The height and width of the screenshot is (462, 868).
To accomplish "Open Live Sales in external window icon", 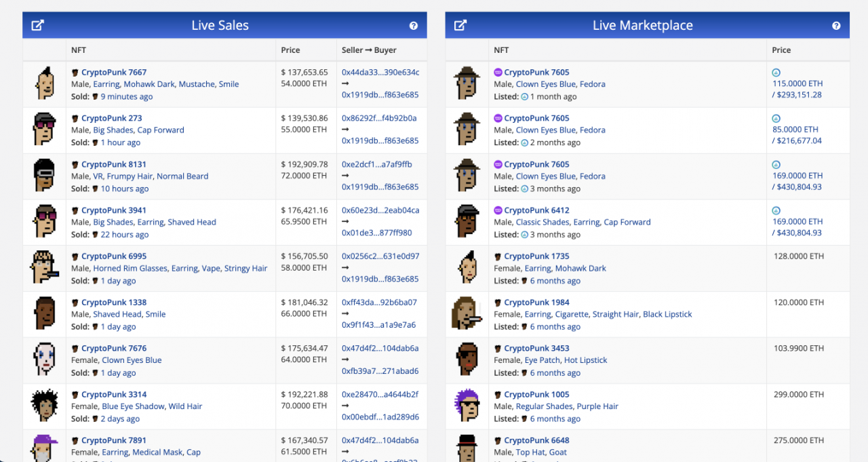I will pyautogui.click(x=38, y=26).
